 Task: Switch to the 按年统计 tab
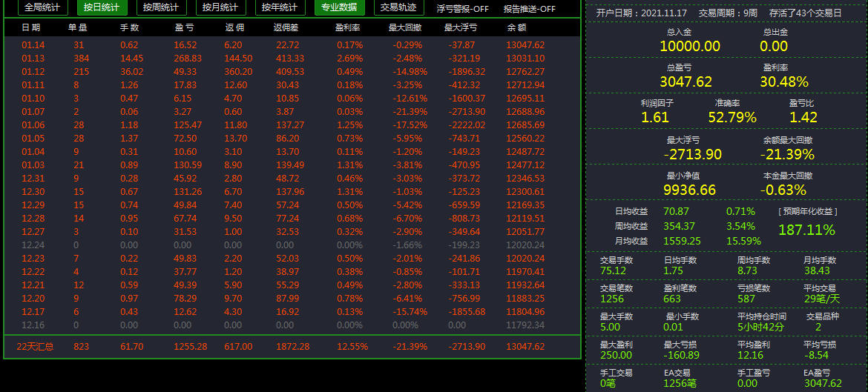(x=280, y=7)
